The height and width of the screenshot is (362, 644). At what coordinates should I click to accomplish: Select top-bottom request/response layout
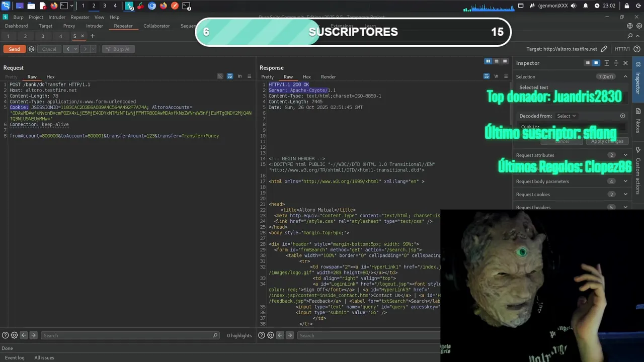coord(496,61)
